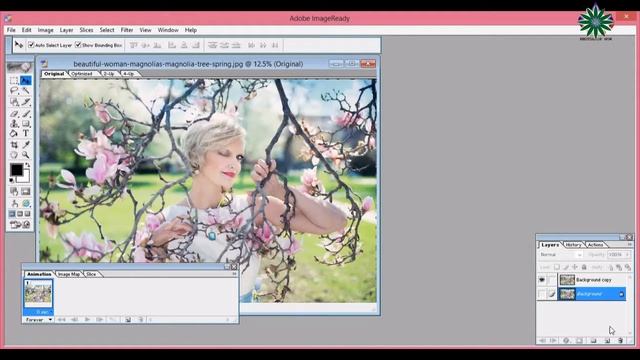Open the File menu
640x360 pixels.
pos(11,30)
